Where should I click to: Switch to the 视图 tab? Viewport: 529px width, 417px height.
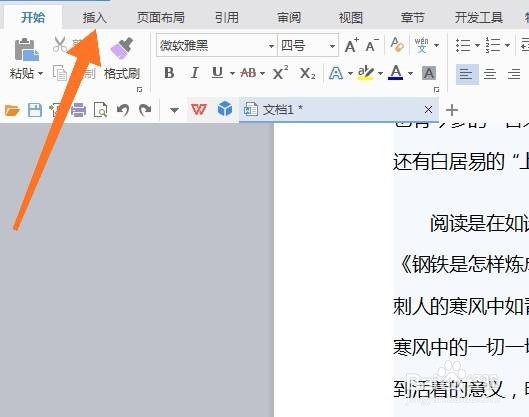pyautogui.click(x=351, y=18)
